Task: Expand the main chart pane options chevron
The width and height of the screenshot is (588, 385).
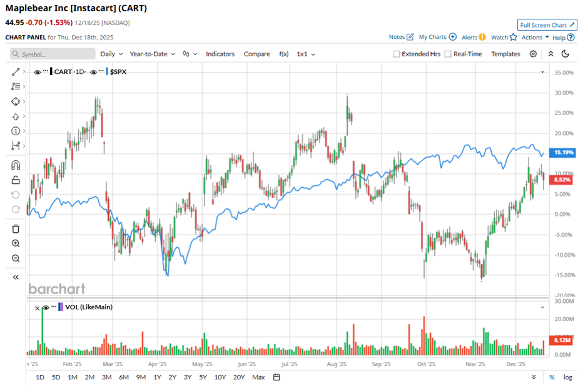Action: [542, 72]
